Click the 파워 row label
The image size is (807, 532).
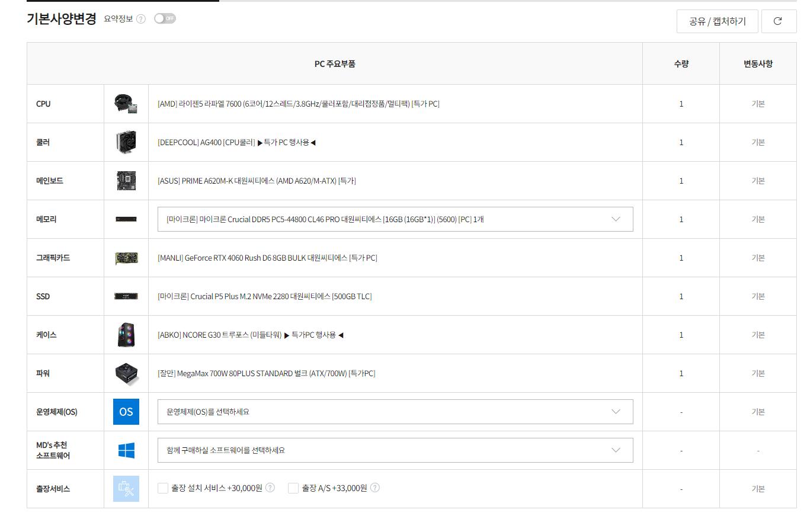[43, 373]
